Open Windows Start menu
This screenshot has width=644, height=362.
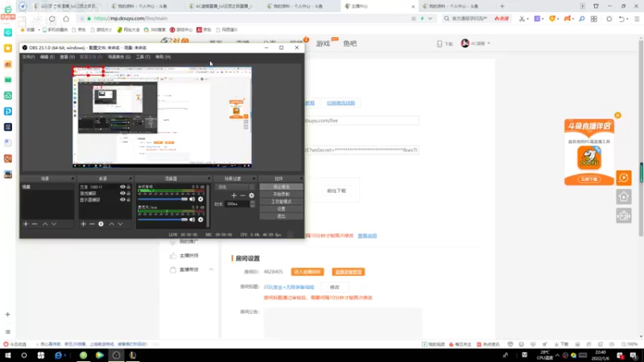(x=8, y=356)
